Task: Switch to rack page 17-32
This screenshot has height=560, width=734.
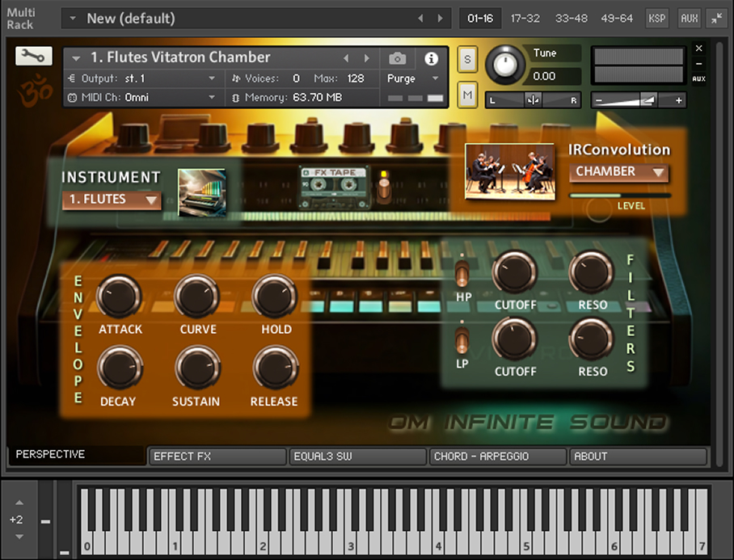Action: [525, 19]
